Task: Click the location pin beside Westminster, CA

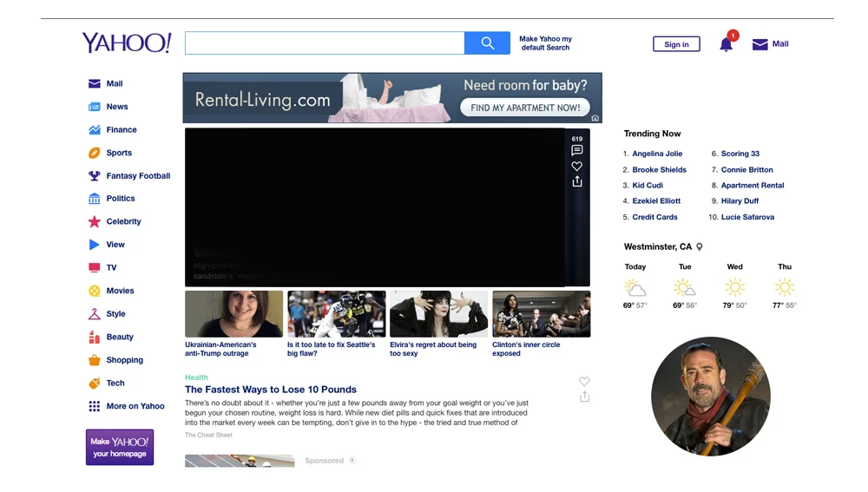Action: coord(700,246)
